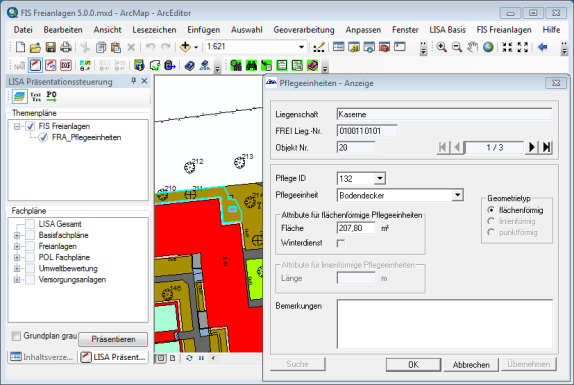Viewport: 574px width, 385px height.
Task: Expand the Umweltbewertung tree node
Action: [x=17, y=269]
